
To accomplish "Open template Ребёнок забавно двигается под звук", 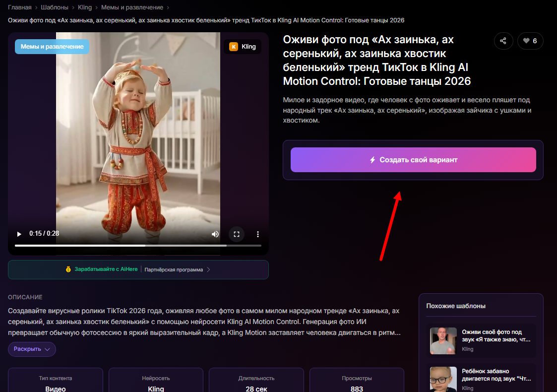I will (x=496, y=375).
